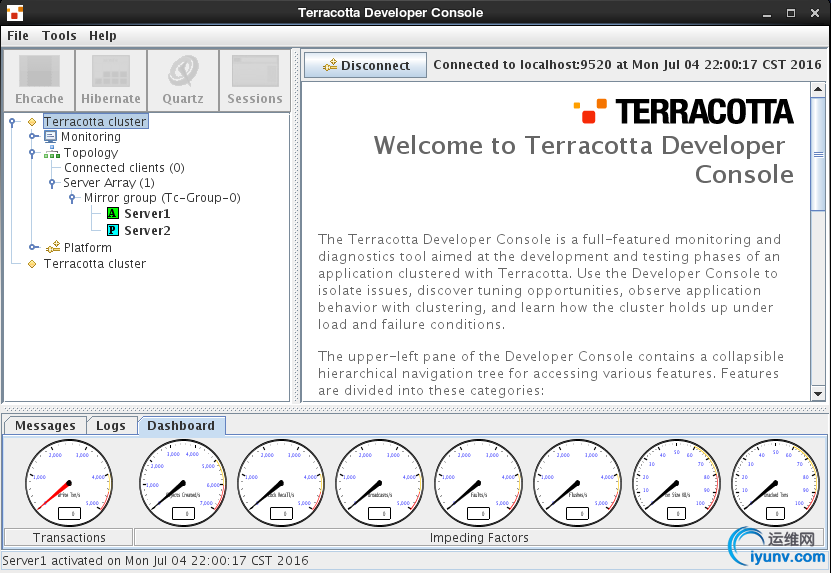
Task: Click the Broadcasts/s gauge
Action: pyautogui.click(x=379, y=483)
